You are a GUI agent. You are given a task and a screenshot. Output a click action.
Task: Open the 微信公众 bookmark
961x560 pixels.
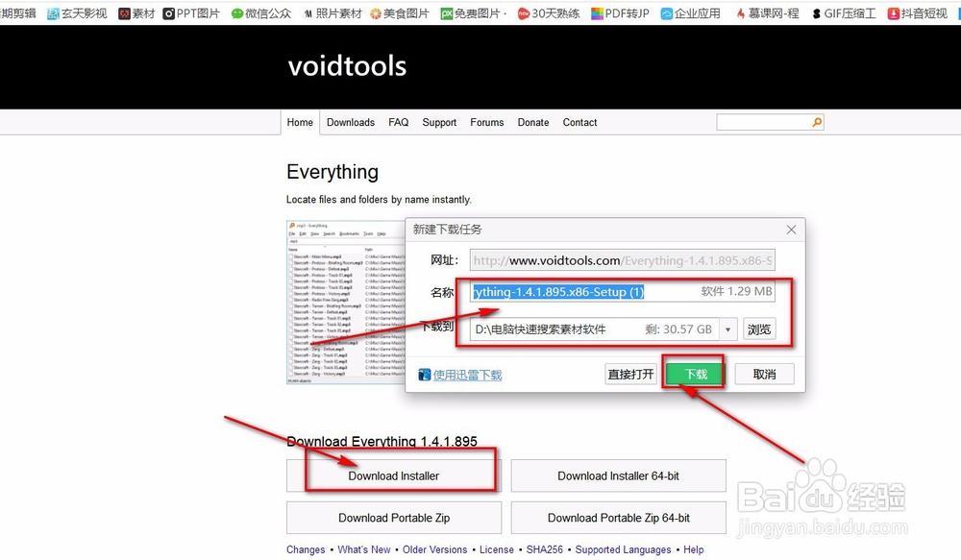[261, 13]
